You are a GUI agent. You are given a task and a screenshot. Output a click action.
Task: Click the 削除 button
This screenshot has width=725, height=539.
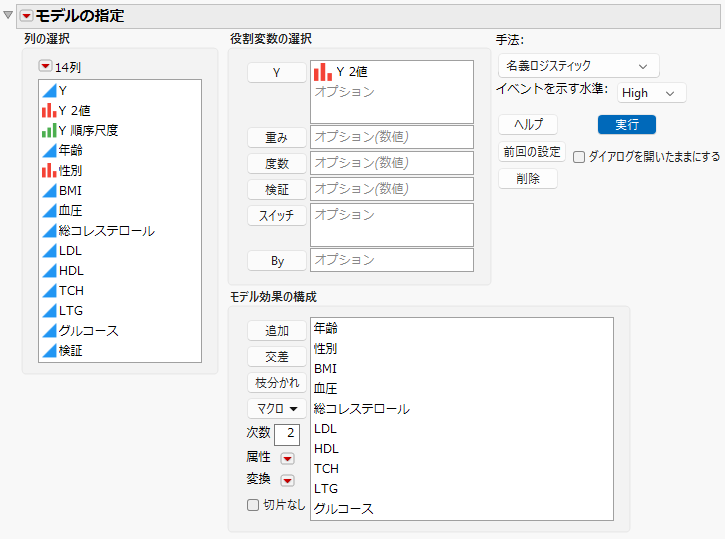tap(528, 178)
